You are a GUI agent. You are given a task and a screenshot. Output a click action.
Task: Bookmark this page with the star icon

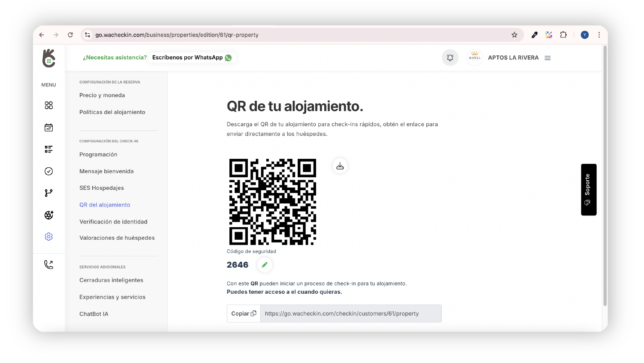click(514, 35)
